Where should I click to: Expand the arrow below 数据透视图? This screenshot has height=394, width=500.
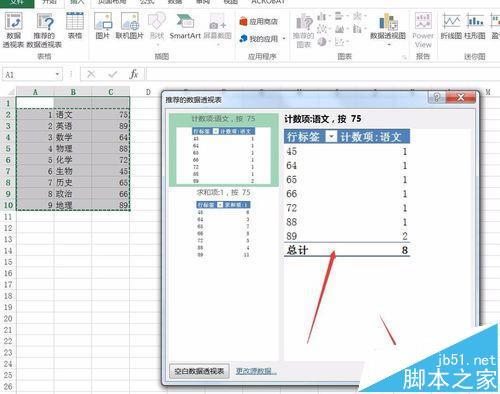coord(388,45)
